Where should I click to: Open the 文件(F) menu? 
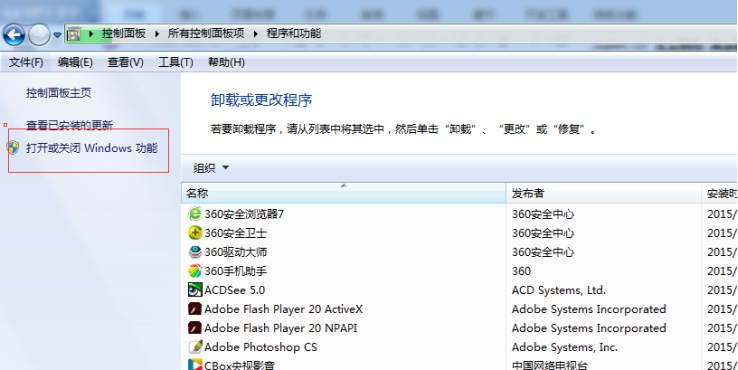click(26, 62)
